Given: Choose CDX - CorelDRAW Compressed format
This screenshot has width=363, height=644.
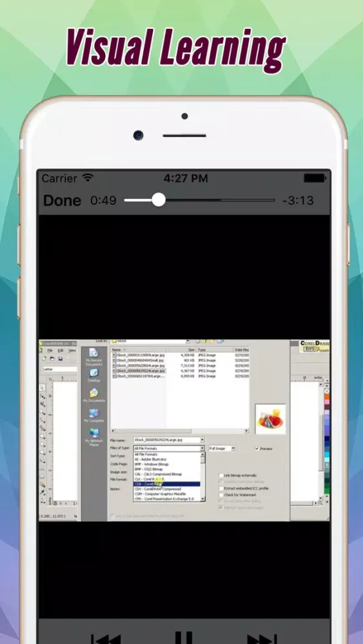Looking at the screenshot, I should (x=167, y=489).
